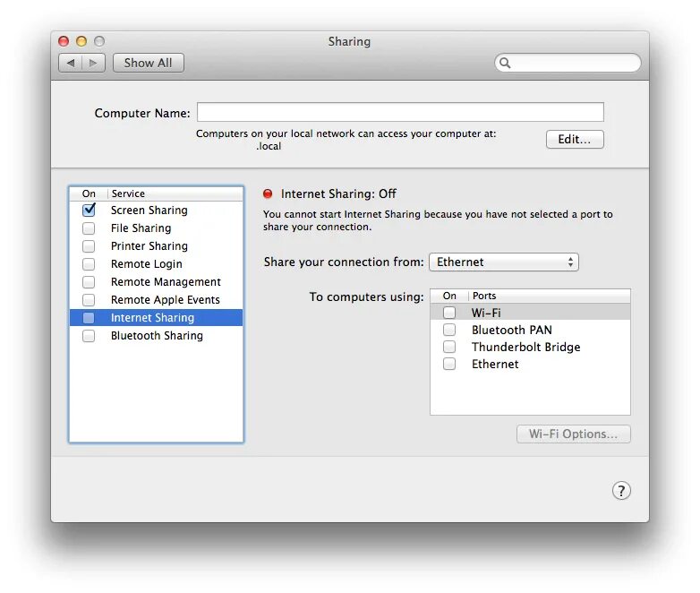Click the Wi-Fi Options... button

point(573,434)
